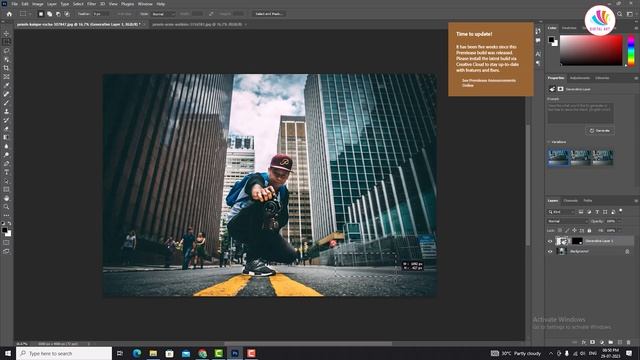The width and height of the screenshot is (640, 360).
Task: Select the Brush tool
Action: click(6, 102)
